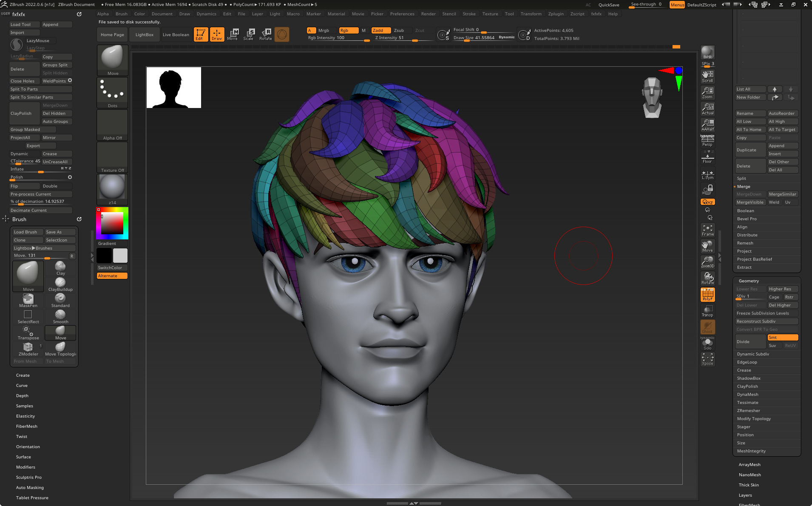Open the Preferences menu
812x506 pixels.
(402, 14)
